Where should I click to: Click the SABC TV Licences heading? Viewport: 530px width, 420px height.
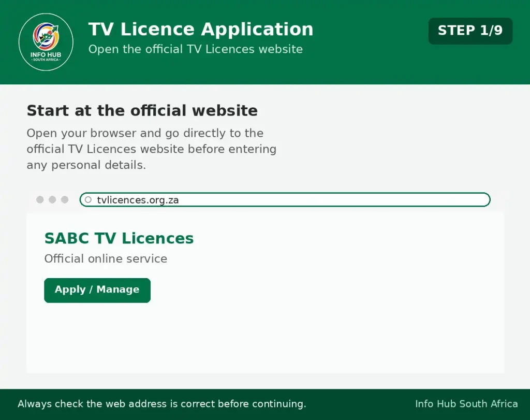pos(119,238)
